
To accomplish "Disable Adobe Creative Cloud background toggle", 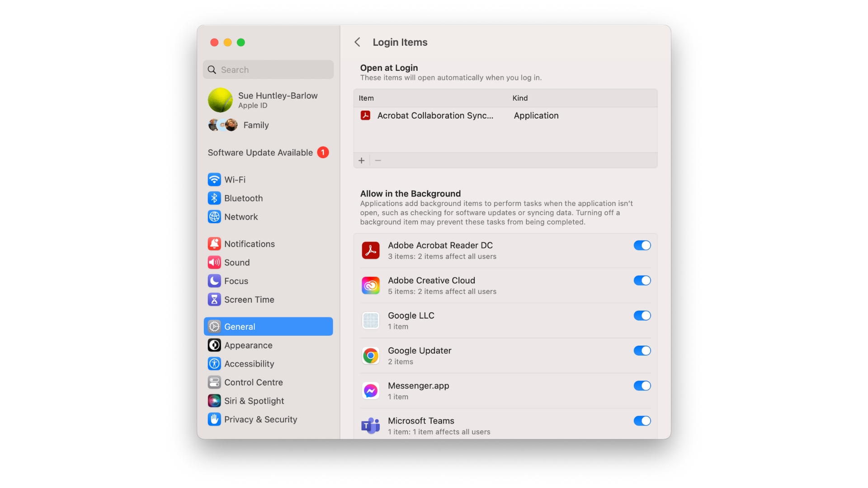I will [642, 280].
